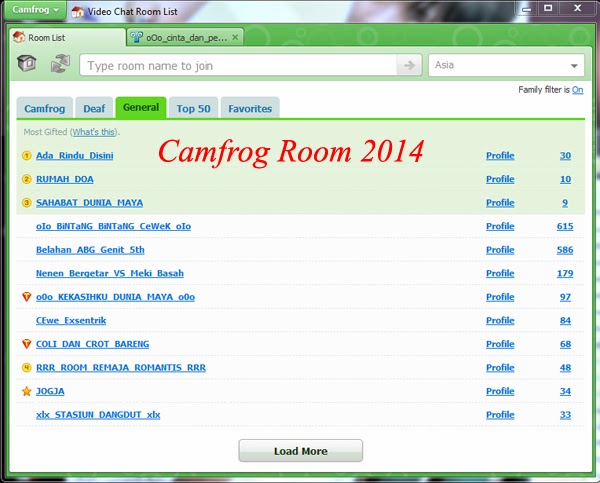Click user count 48
The width and height of the screenshot is (600, 483).
565,368
